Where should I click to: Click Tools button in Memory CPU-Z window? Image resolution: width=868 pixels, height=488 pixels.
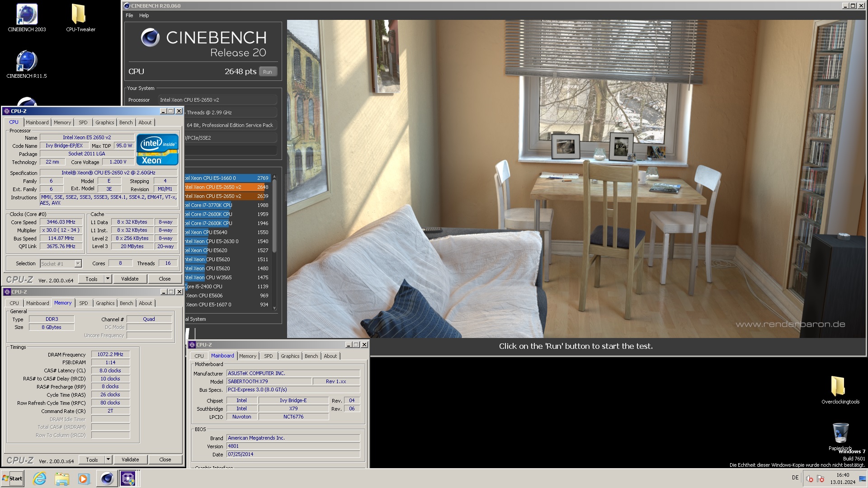pyautogui.click(x=92, y=460)
